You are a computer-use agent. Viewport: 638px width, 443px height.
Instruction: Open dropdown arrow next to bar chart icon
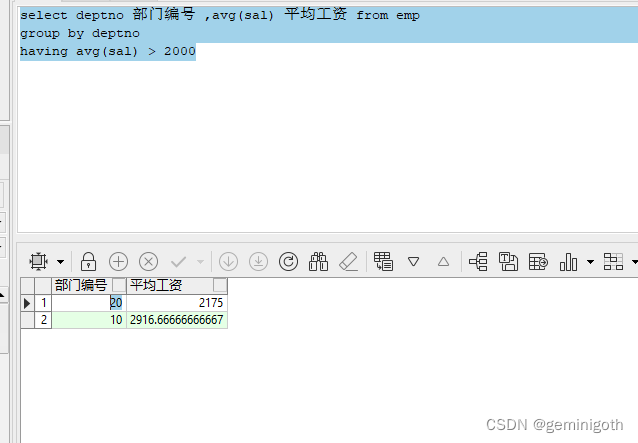pos(590,262)
